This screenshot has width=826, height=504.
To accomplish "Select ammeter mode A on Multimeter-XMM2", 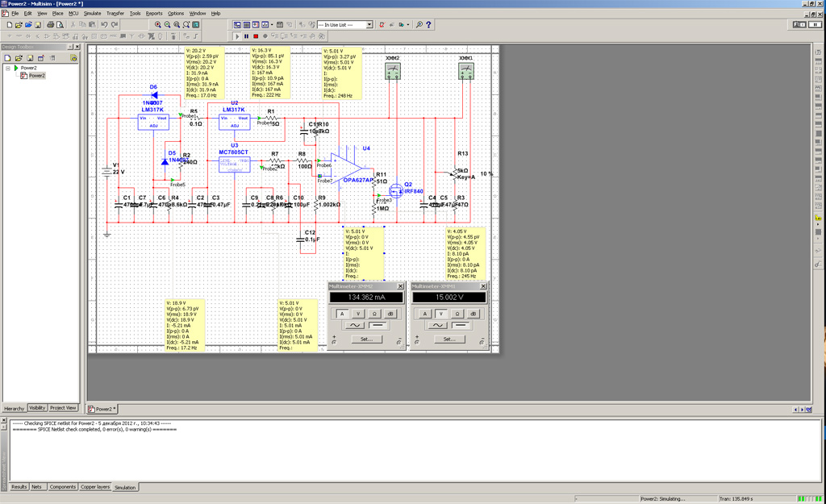I will pos(342,314).
